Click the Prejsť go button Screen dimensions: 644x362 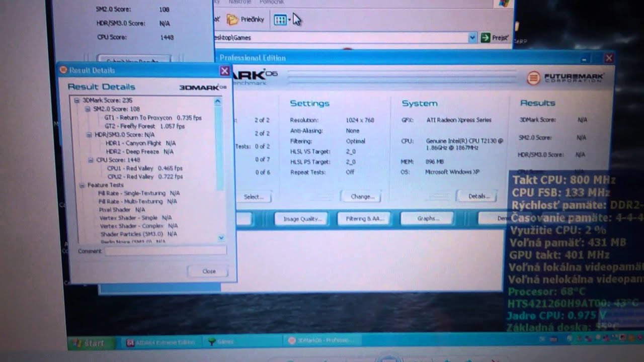click(x=495, y=38)
